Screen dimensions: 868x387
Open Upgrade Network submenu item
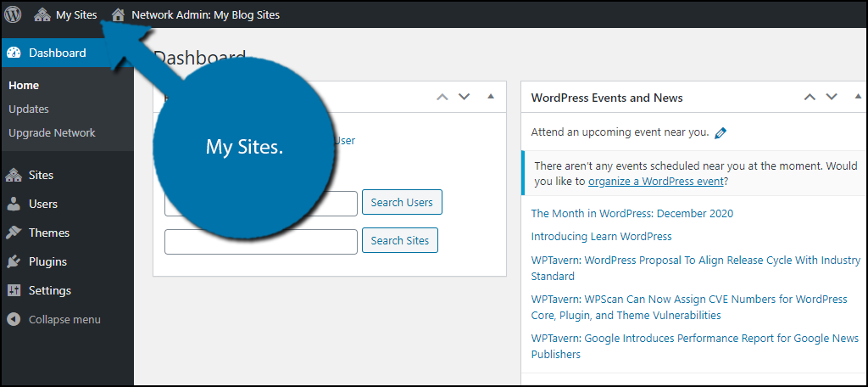pos(52,133)
